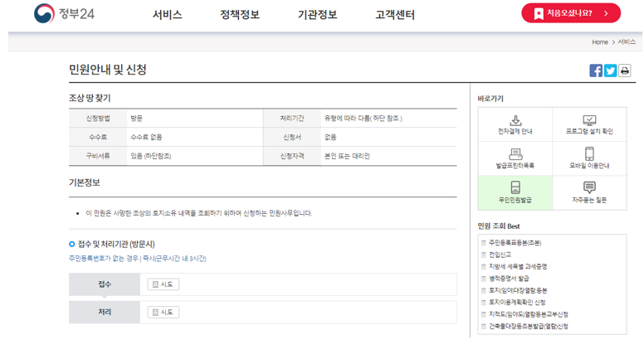The width and height of the screenshot is (644, 345).
Task: Click the 처음오셨나요? button
Action: point(571,13)
